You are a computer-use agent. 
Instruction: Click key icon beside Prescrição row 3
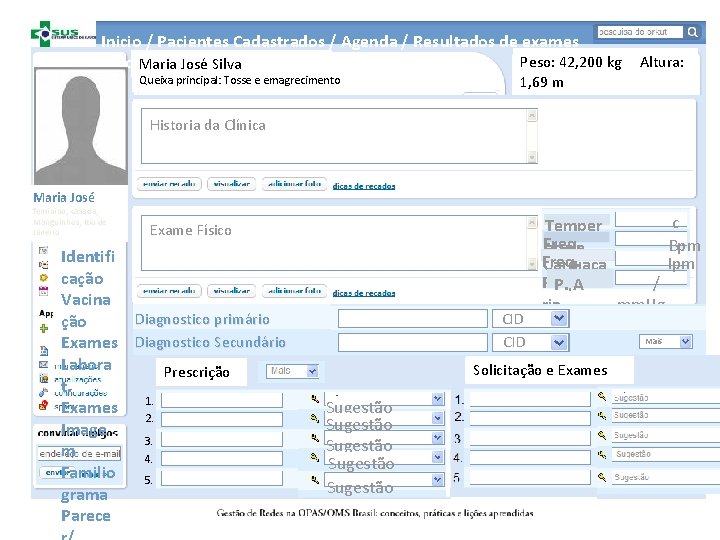(315, 438)
